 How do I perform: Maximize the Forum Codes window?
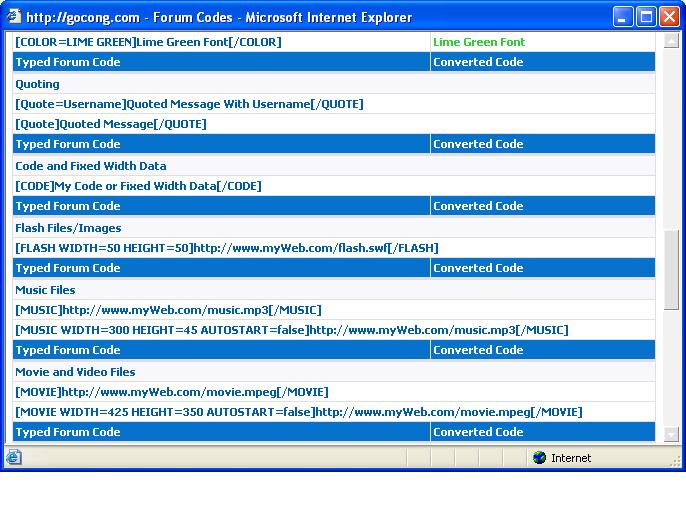point(646,17)
